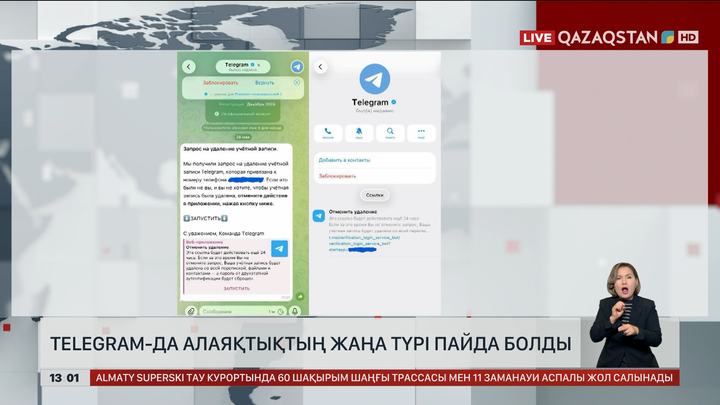The height and width of the screenshot is (405, 720).
Task: Dismiss the banner with the circled X
Action: coord(297,83)
